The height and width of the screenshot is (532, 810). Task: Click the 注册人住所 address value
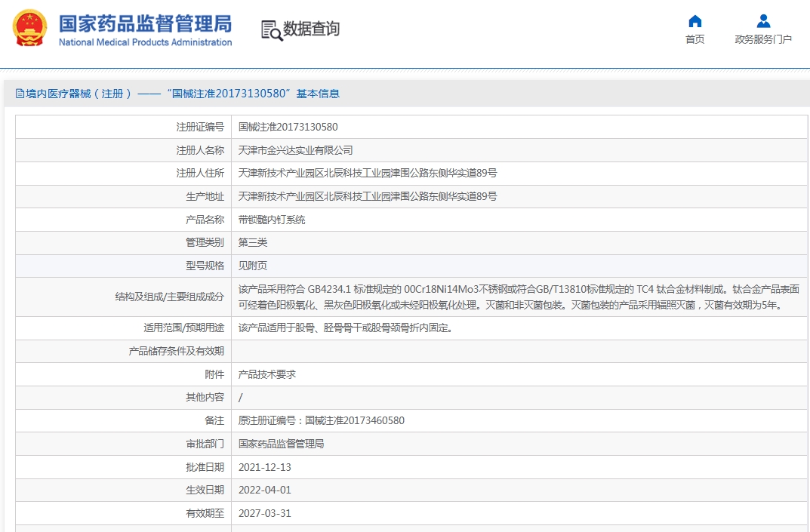[x=368, y=173]
